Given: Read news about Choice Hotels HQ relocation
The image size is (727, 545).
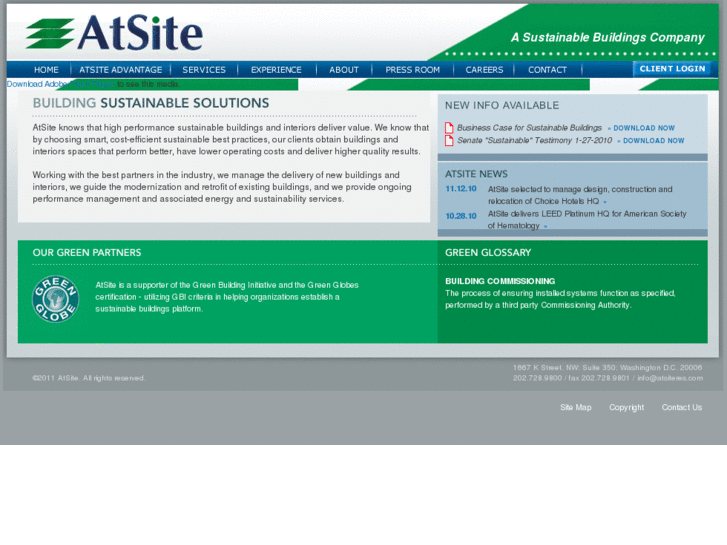Looking at the screenshot, I should point(580,195).
